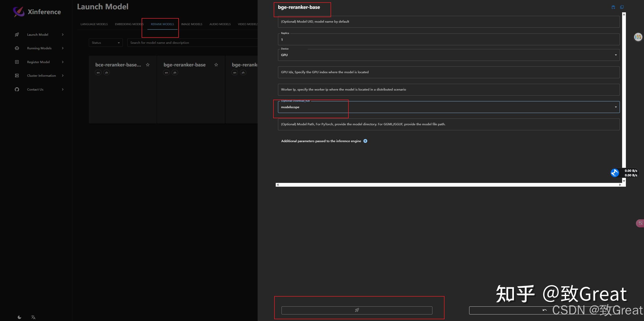Click the language switch icon bottom left
644x321 pixels.
tap(33, 317)
